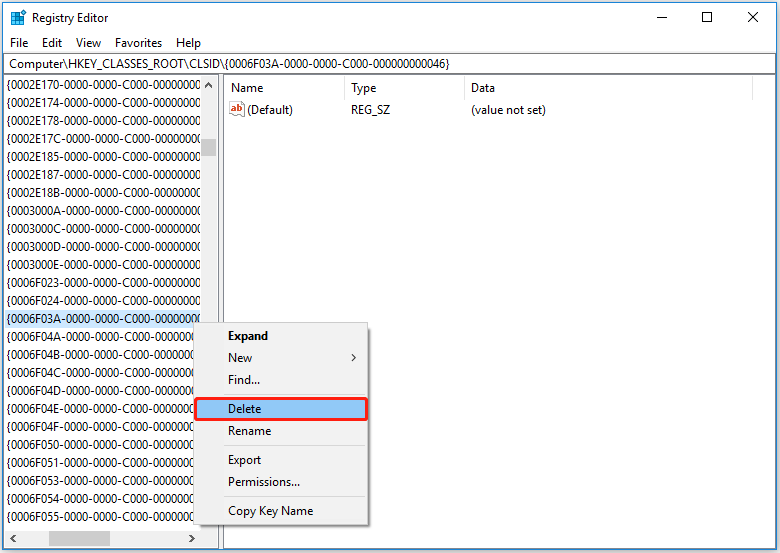Select key {0002E170-0000-0000-C000 in tree
780x553 pixels.
coord(103,85)
